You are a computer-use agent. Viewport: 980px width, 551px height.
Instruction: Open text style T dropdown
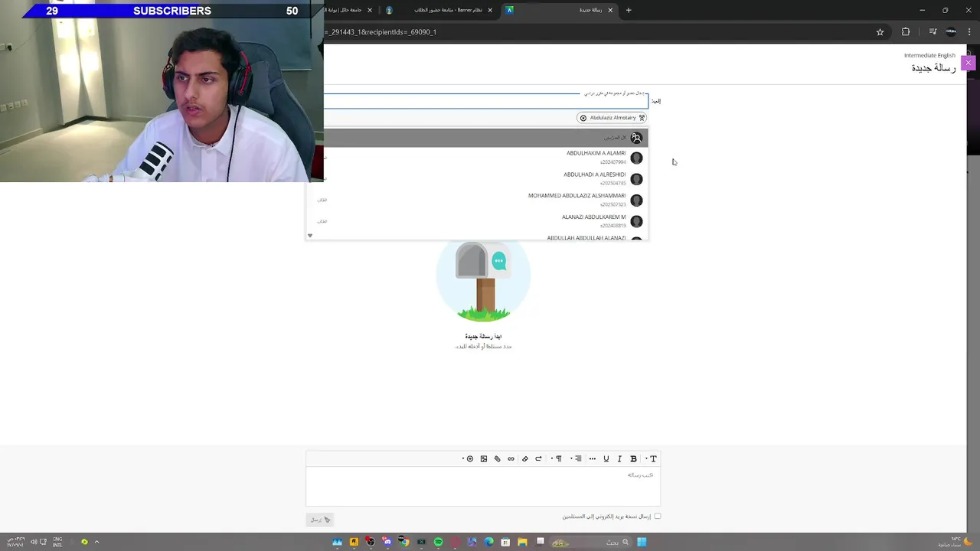[x=652, y=459]
